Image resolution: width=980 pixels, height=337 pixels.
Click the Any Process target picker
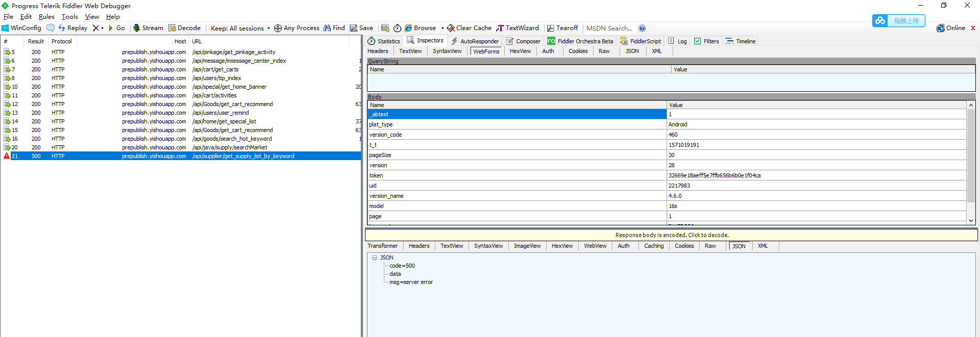(x=297, y=28)
